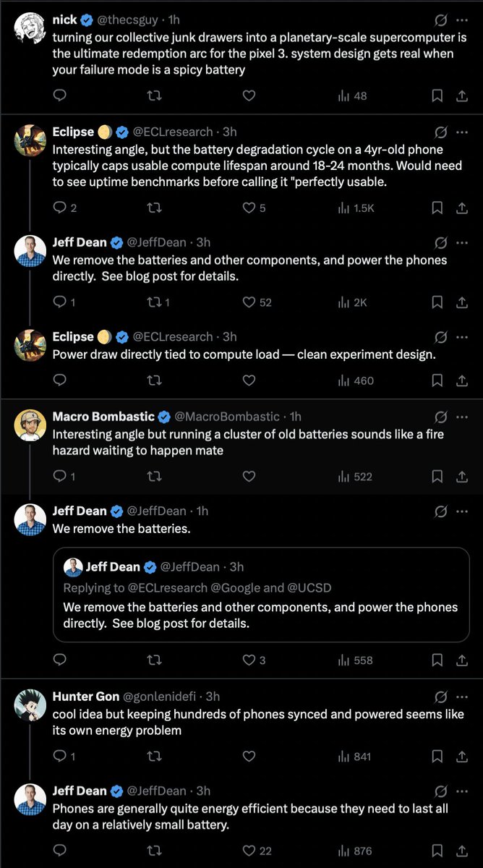Click Hunter Gon's avatar picture
Screen dimensions: 483x868
tap(30, 706)
